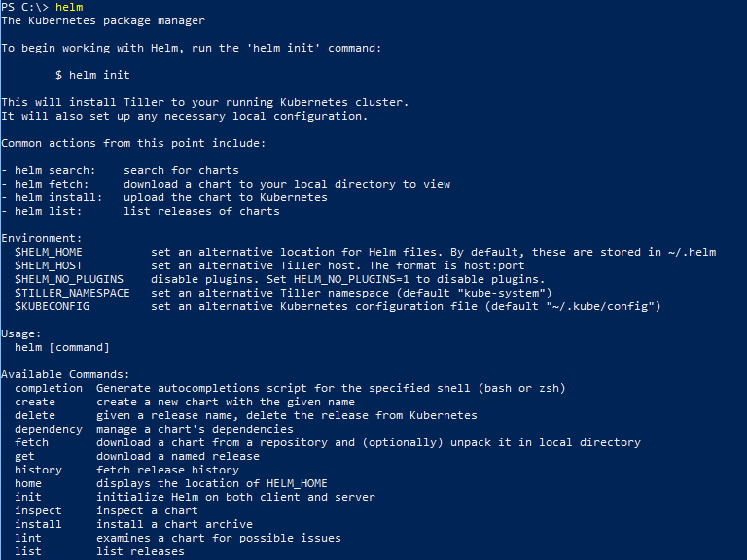Screen dimensions: 747x560
Task: Click the 'dependency' command name
Action: [49, 429]
